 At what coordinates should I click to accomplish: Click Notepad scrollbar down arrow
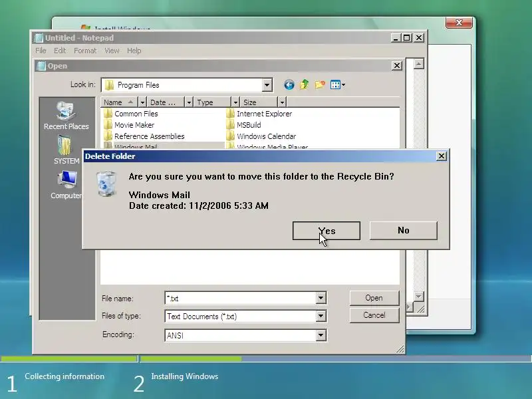tap(419, 296)
